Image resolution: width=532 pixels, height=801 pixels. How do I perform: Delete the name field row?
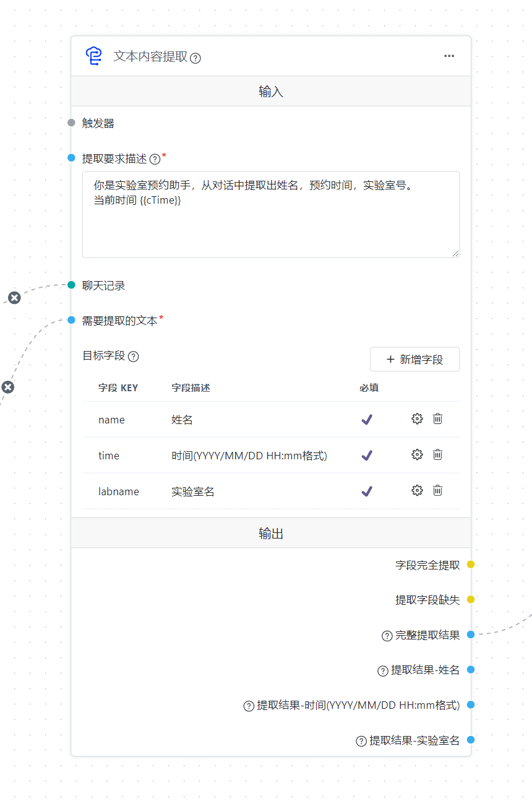(x=437, y=419)
